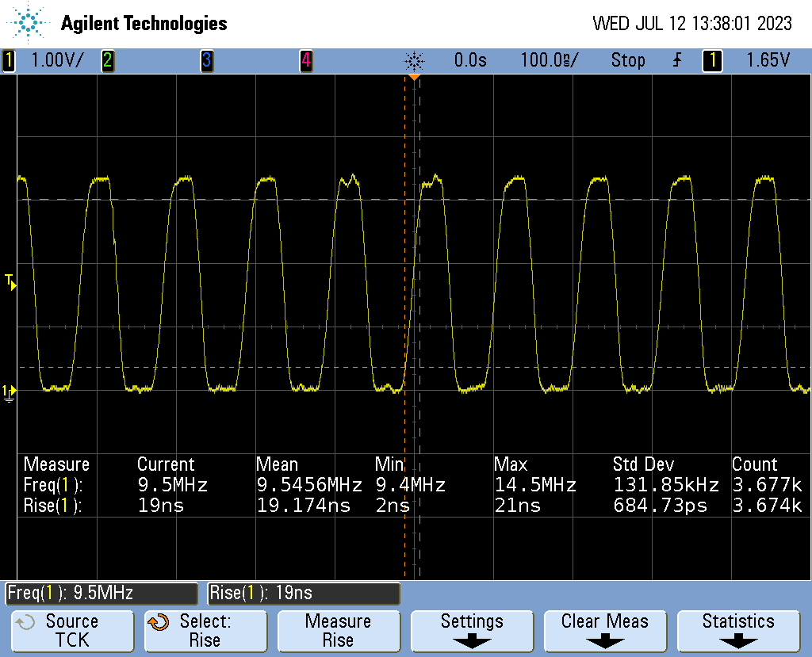Image resolution: width=812 pixels, height=657 pixels.
Task: Click the Rise current value 19ns in table
Action: [x=160, y=506]
